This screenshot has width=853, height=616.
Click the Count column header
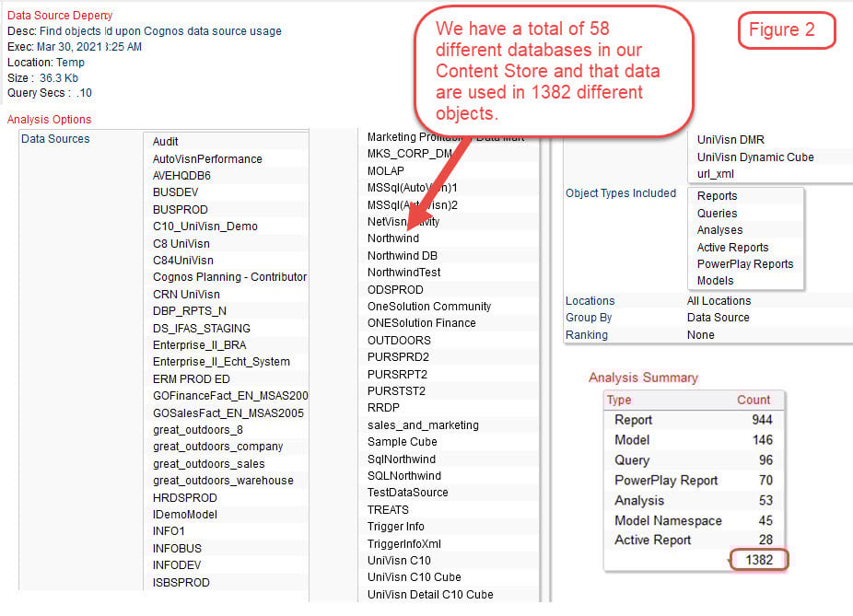click(754, 400)
